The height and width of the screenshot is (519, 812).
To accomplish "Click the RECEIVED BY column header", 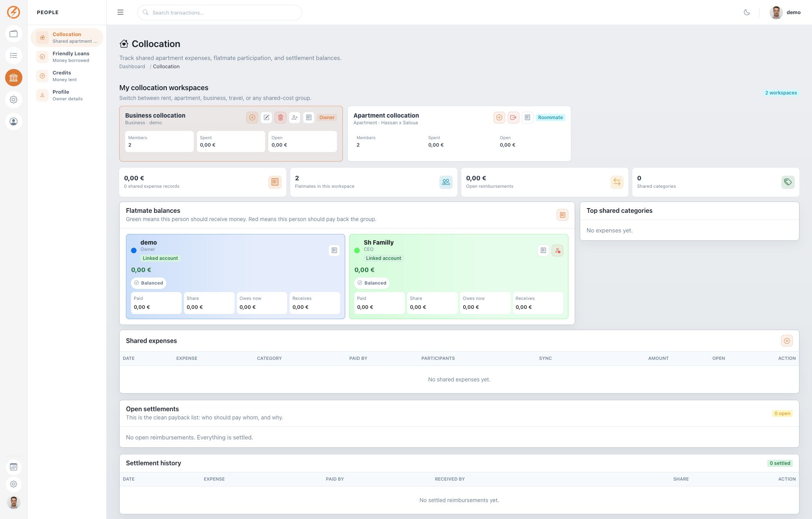I will [450, 479].
